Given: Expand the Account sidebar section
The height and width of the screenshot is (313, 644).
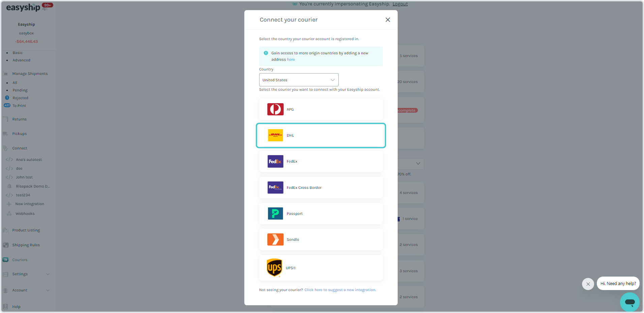Looking at the screenshot, I should click(x=26, y=290).
